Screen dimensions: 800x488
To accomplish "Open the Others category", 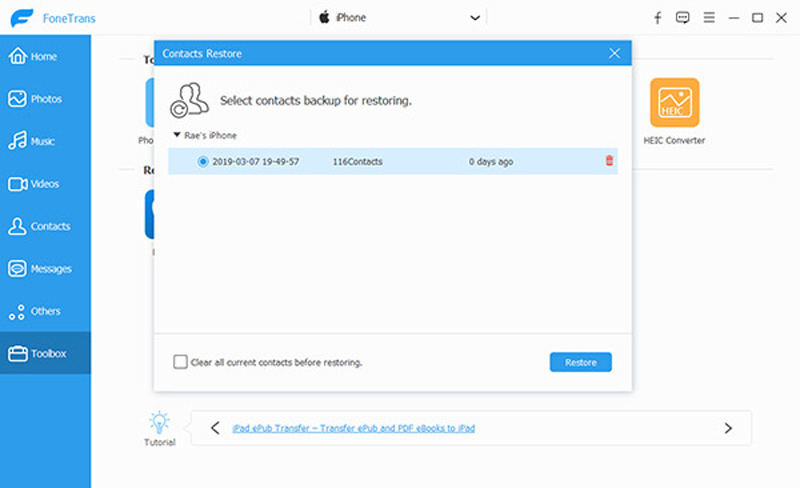I will pos(45,311).
